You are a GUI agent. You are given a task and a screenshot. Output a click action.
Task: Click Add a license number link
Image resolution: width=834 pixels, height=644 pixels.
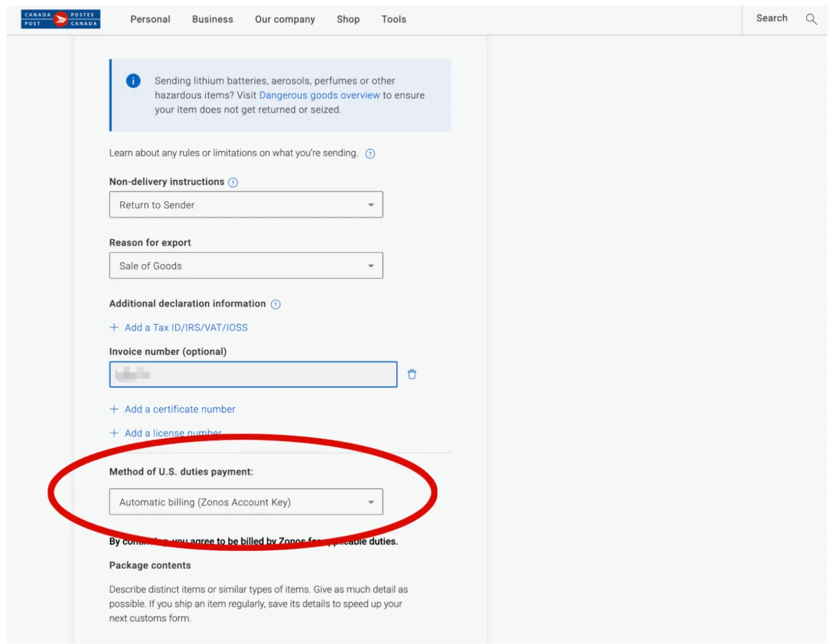tap(173, 433)
